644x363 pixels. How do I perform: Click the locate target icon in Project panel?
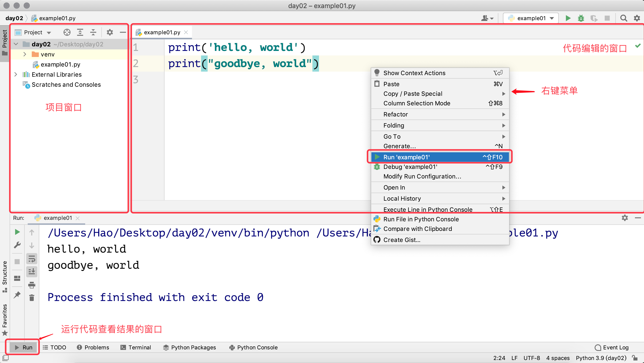click(x=67, y=32)
